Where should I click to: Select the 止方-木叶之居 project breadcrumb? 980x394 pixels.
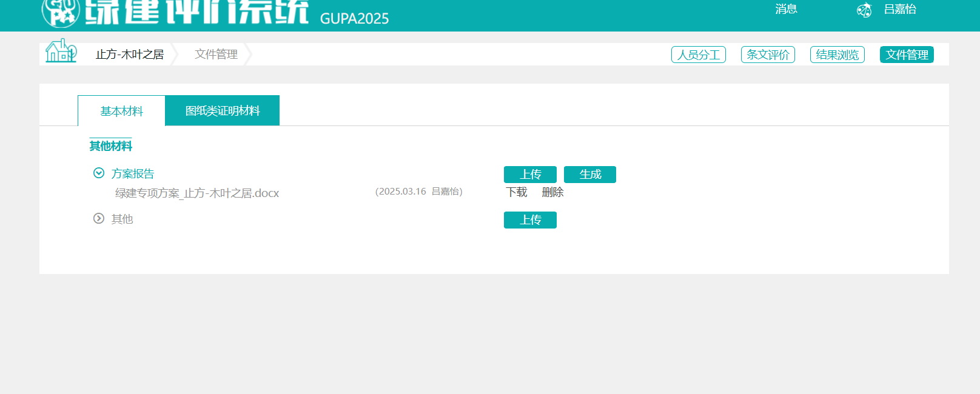click(130, 55)
